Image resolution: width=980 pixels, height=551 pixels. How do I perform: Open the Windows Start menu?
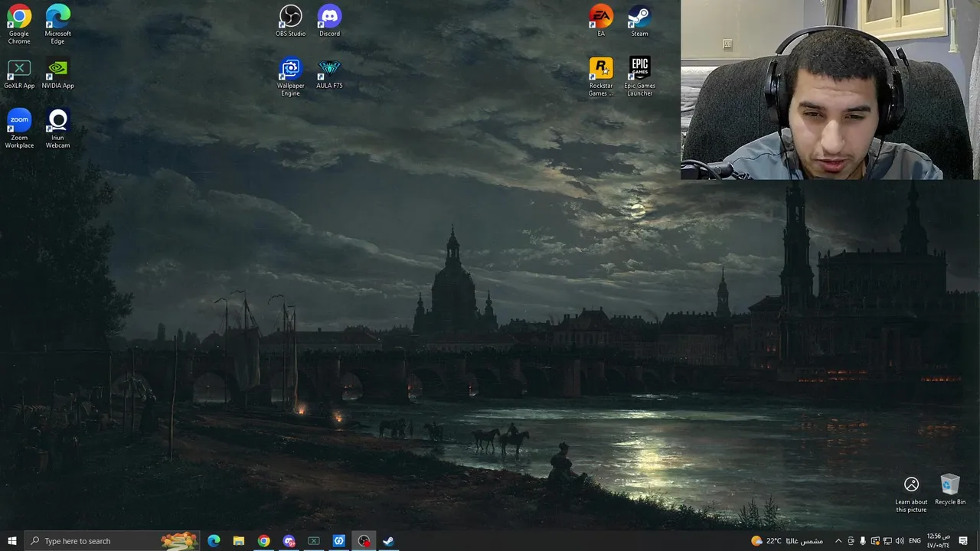pos(12,541)
